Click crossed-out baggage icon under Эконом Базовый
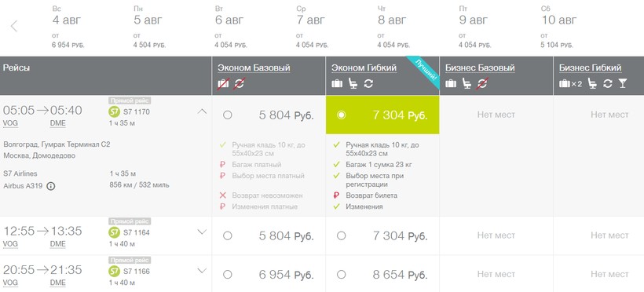 [223, 83]
